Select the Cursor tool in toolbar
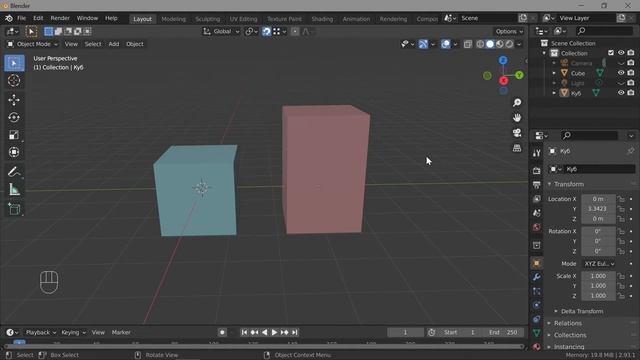The width and height of the screenshot is (640, 360). click(x=14, y=81)
